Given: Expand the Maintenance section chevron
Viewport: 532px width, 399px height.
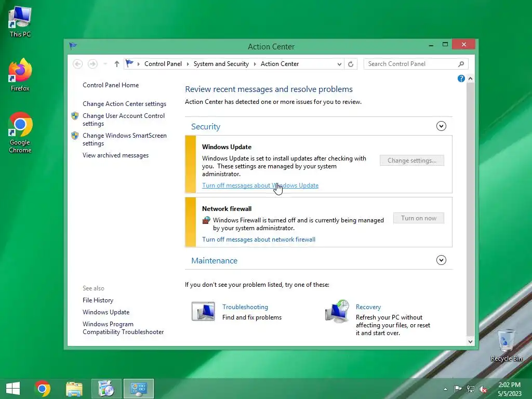Looking at the screenshot, I should (441, 260).
